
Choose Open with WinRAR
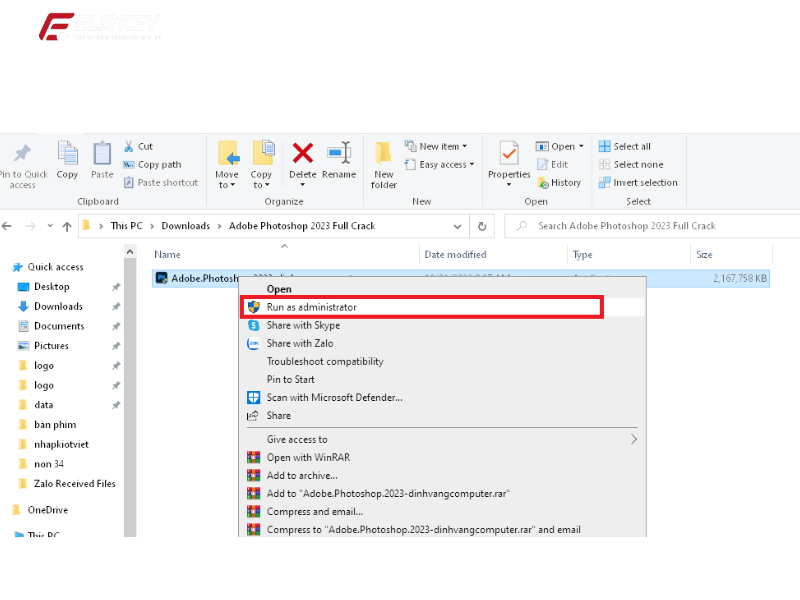(308, 457)
